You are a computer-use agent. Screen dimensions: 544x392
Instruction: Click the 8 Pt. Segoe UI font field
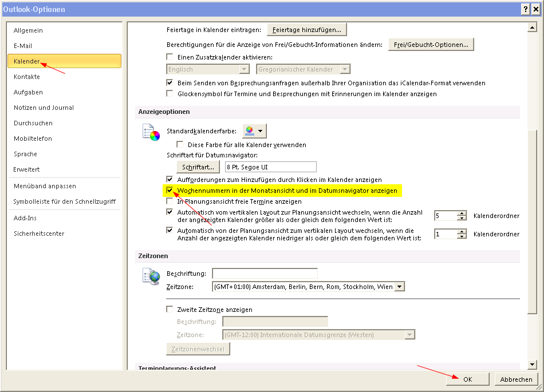click(271, 167)
